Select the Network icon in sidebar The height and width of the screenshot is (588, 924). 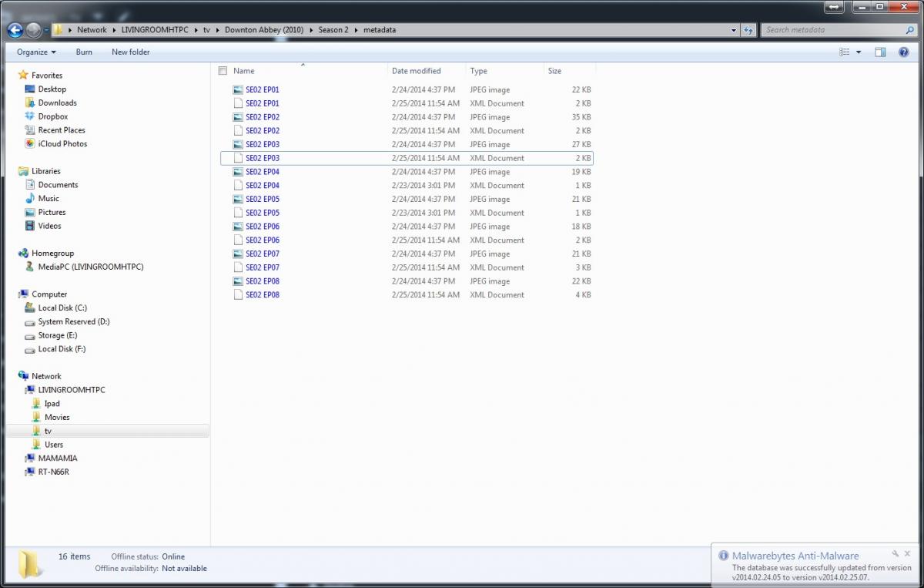(23, 376)
